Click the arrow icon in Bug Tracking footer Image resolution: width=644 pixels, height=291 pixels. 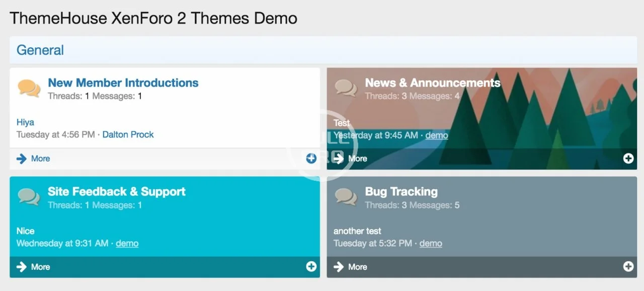point(339,267)
